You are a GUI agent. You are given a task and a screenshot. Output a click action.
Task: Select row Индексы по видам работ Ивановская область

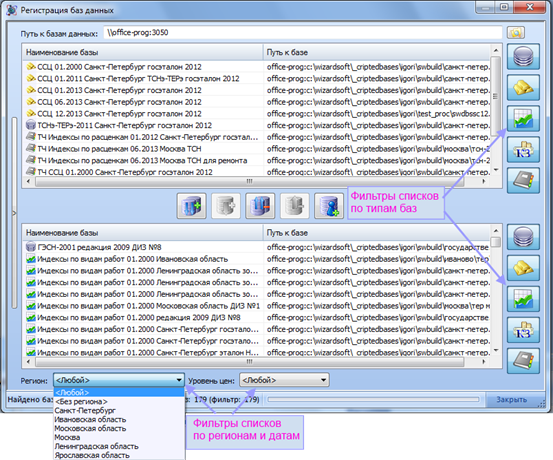(x=256, y=259)
